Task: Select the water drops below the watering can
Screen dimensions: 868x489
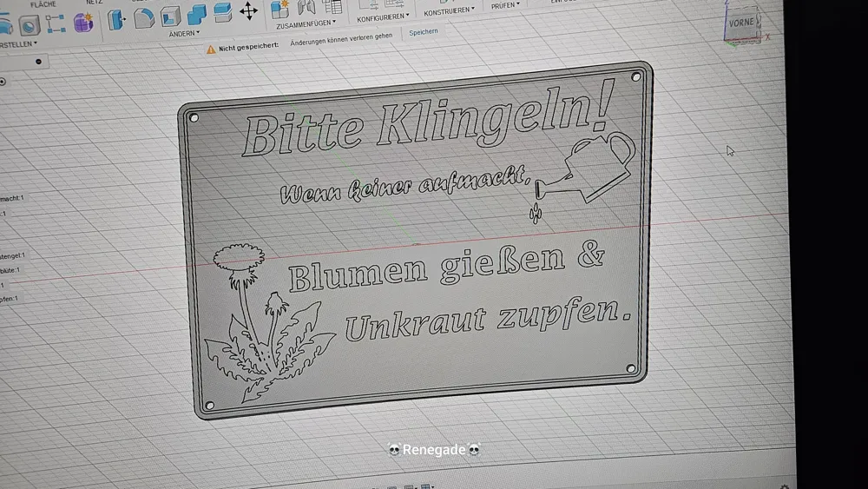Action: (536, 213)
